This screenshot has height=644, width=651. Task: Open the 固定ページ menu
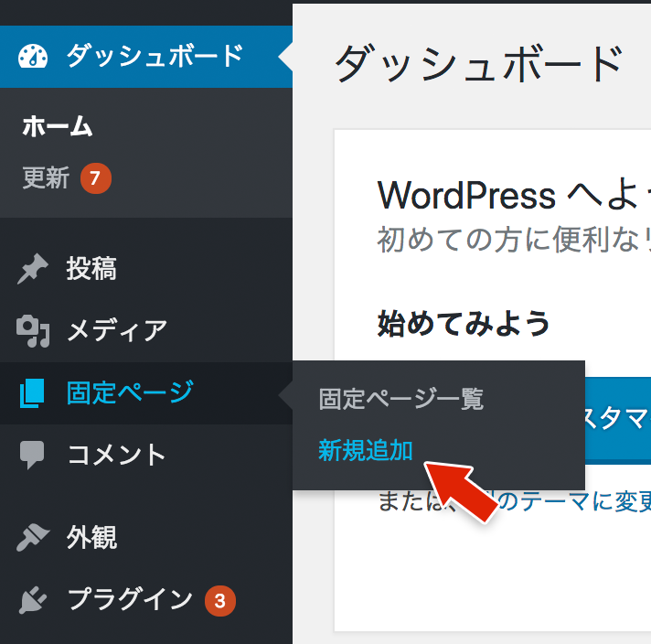[x=146, y=393]
